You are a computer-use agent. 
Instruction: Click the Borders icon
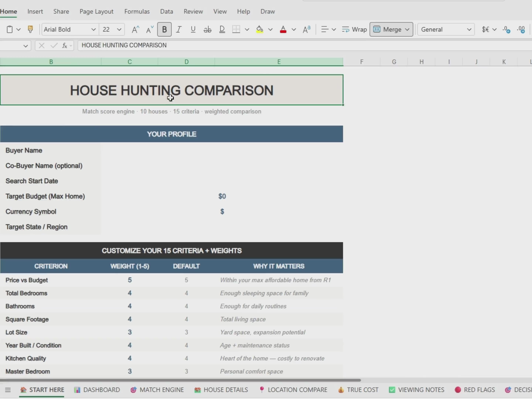(x=236, y=29)
